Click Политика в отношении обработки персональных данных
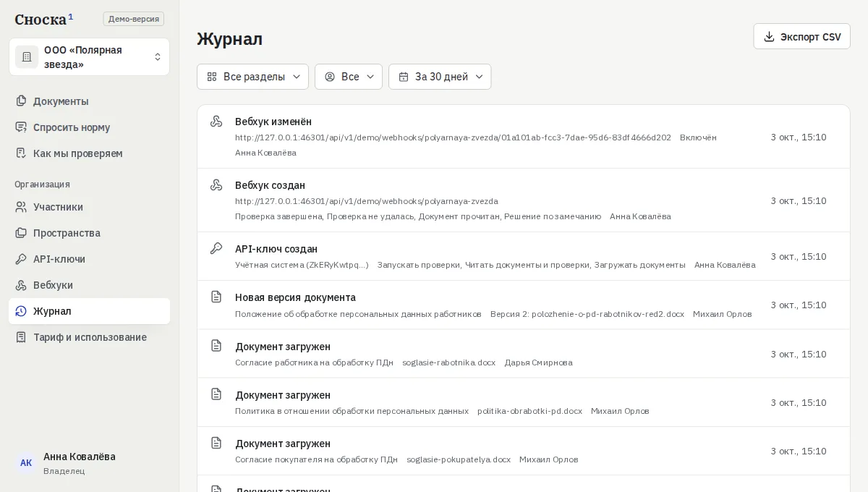868x492 pixels. (352, 411)
